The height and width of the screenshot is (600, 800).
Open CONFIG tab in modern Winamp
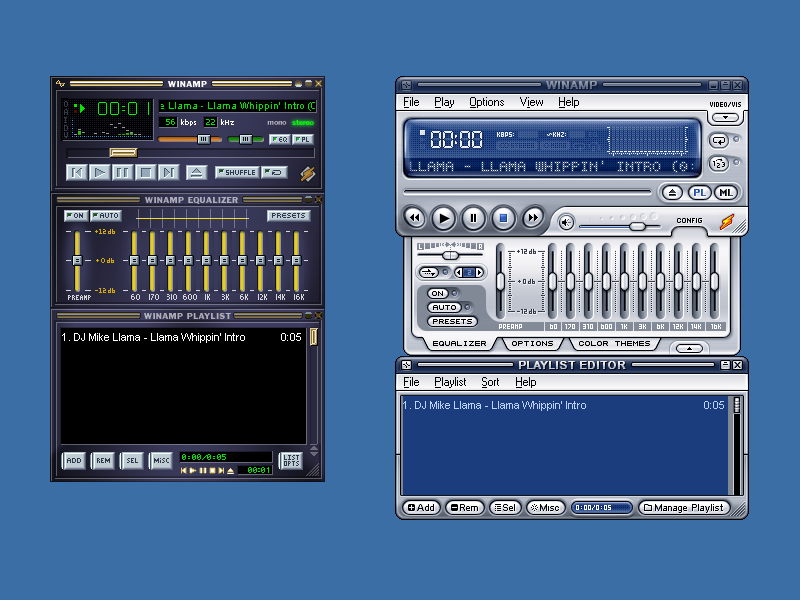[x=689, y=220]
